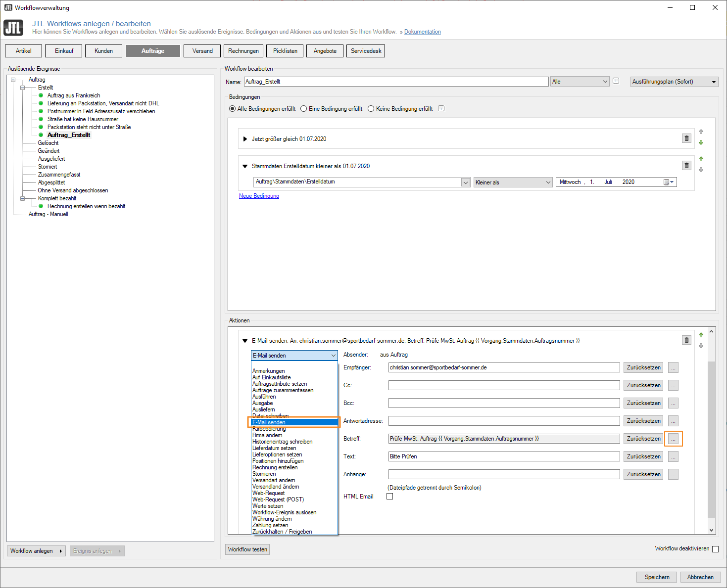Choose 'Zahlung setzen' from the action list
727x588 pixels.
[270, 525]
